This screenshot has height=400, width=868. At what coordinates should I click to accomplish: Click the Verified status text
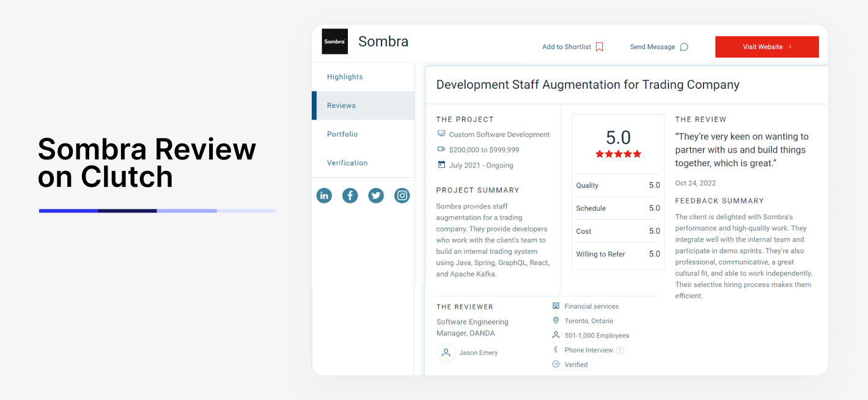click(576, 365)
